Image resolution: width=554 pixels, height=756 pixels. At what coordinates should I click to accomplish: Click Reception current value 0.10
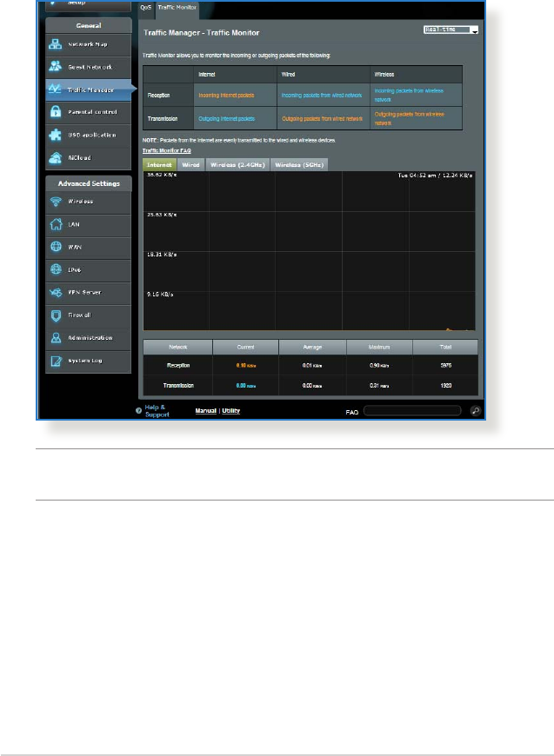[245, 366]
